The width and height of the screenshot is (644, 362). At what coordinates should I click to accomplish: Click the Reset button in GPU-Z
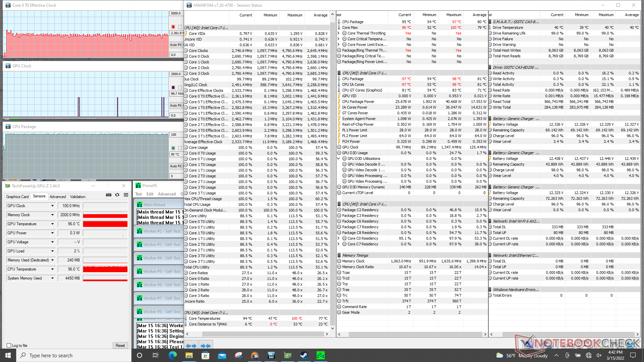(120, 346)
